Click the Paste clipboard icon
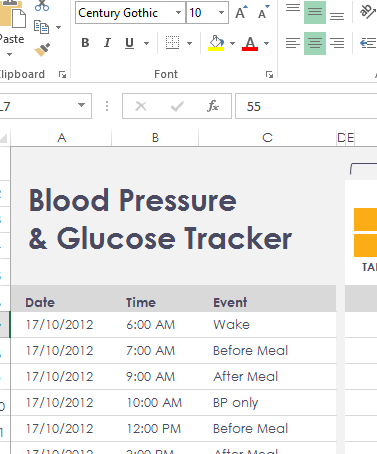Viewport: 377px width, 454px height. [x=12, y=14]
